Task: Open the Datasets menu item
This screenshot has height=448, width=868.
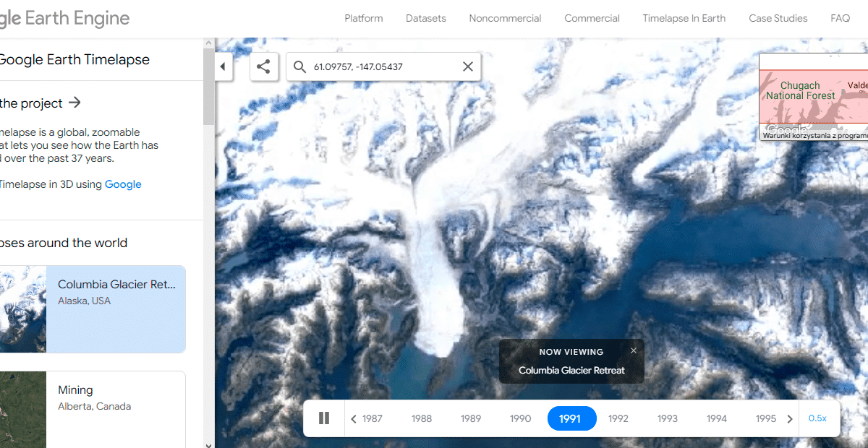Action: [x=425, y=18]
